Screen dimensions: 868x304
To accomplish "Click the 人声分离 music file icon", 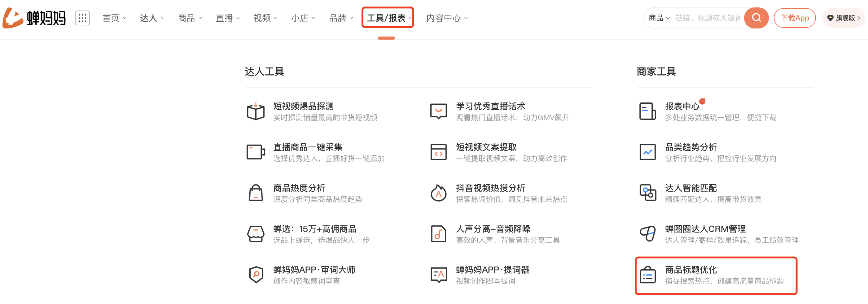I will 438,234.
